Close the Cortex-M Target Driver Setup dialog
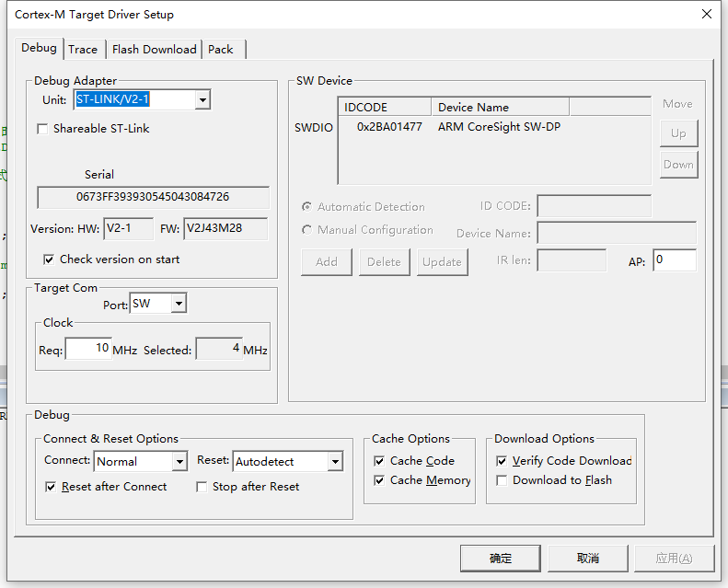728x588 pixels. coord(706,15)
